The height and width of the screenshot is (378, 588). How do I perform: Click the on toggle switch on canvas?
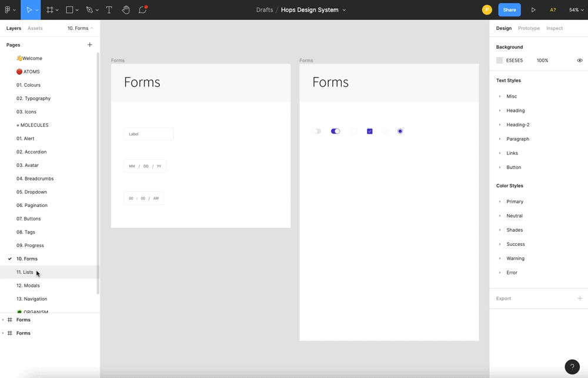(335, 131)
